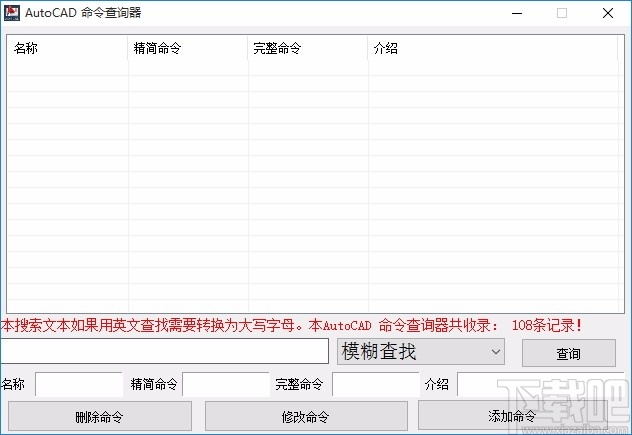Focus the 精简命令 input field
This screenshot has width=632, height=435.
click(x=226, y=384)
